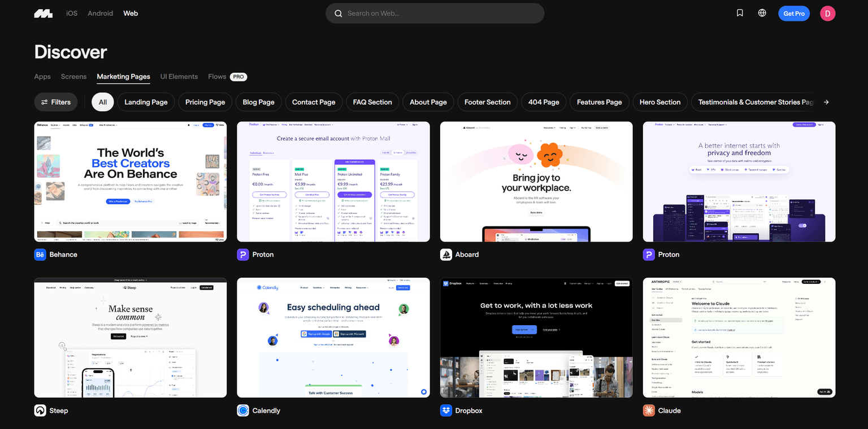Open the bookmark saved icon
This screenshot has width=868, height=429.
(x=740, y=13)
